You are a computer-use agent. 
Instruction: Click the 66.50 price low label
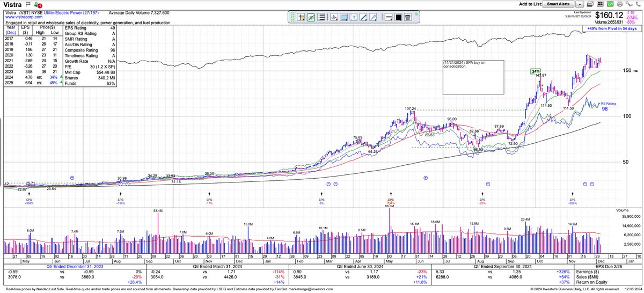tap(479, 150)
